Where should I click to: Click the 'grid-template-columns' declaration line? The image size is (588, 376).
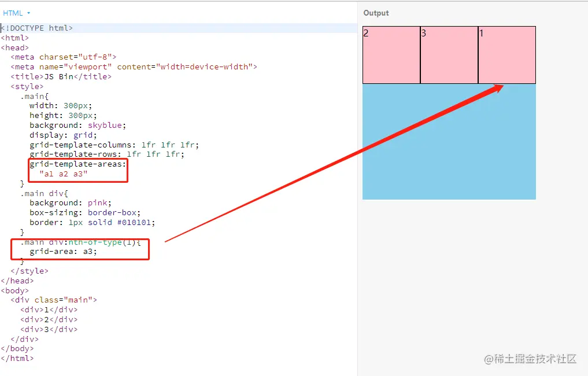click(x=114, y=145)
